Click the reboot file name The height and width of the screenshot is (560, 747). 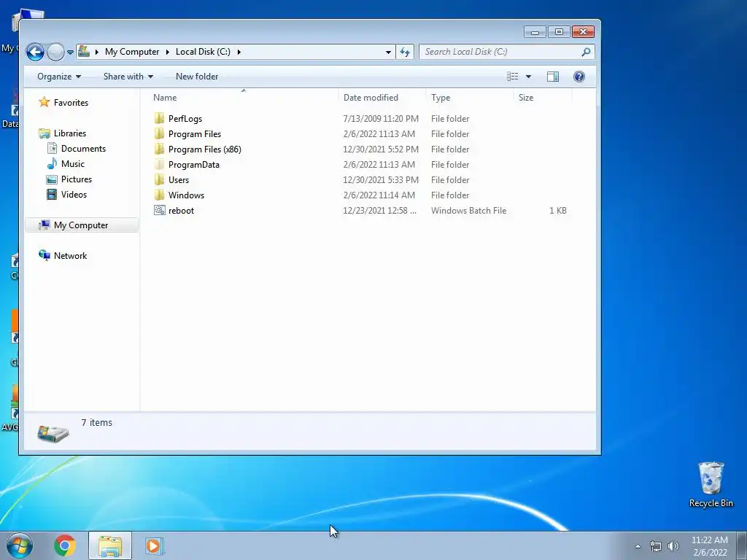click(x=181, y=211)
